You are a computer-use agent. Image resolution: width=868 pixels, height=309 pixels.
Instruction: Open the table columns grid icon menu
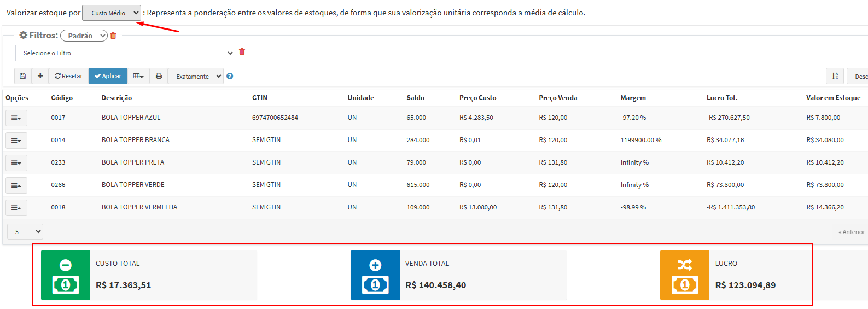tap(138, 76)
